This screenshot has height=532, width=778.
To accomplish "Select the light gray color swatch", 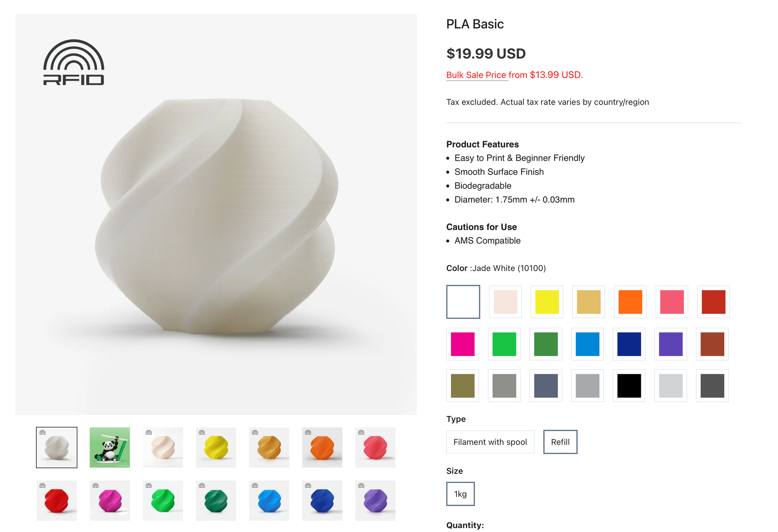I will pos(671,386).
